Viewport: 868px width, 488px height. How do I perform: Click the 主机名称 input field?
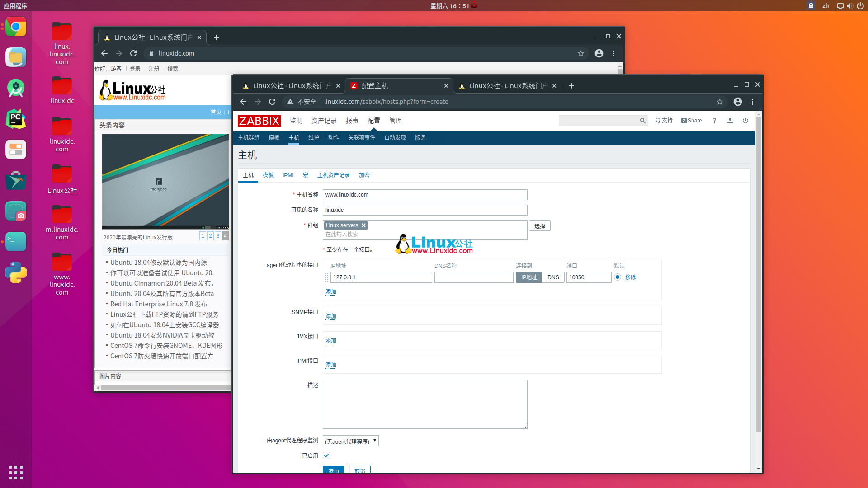[425, 195]
